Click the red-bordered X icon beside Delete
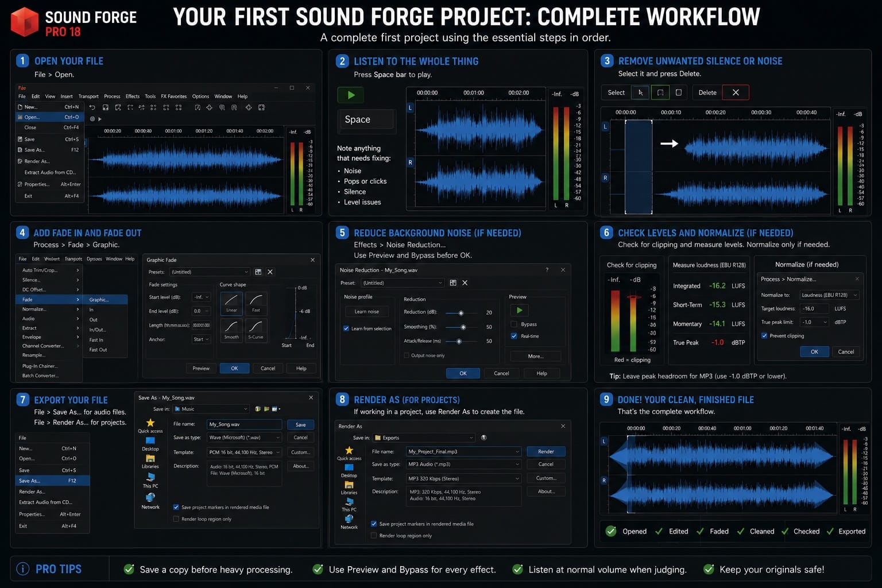This screenshot has height=588, width=882. click(x=736, y=92)
